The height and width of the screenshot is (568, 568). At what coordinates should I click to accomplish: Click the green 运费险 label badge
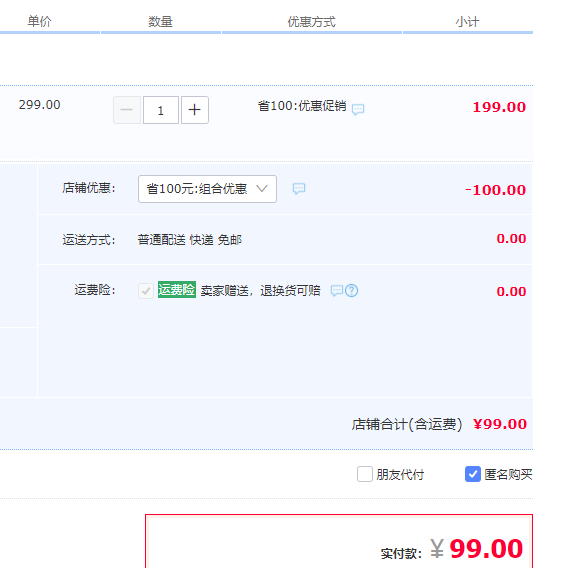tap(177, 290)
